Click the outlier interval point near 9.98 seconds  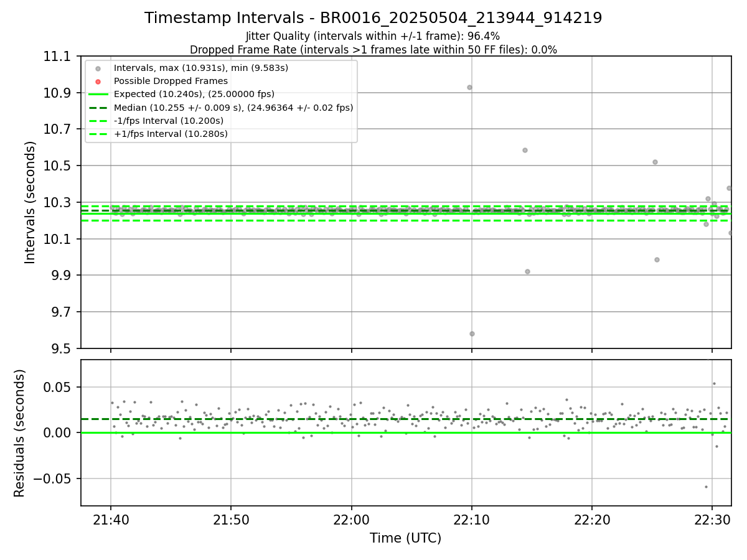(x=657, y=259)
